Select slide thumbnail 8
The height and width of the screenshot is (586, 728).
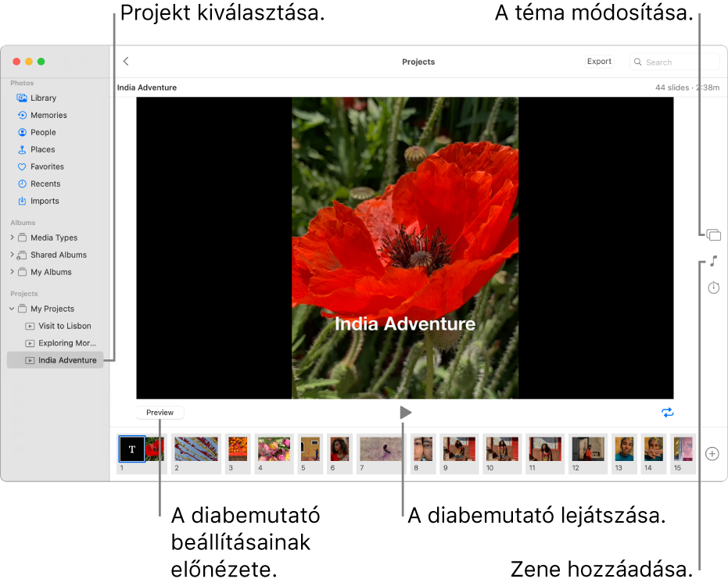tap(423, 448)
